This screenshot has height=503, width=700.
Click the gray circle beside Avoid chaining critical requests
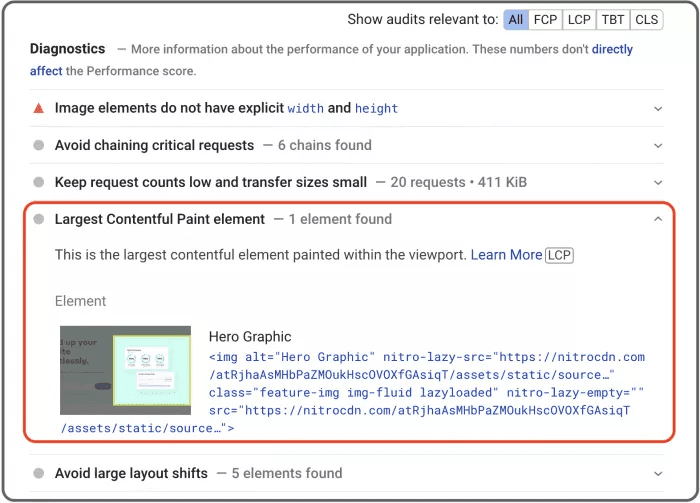click(38, 145)
